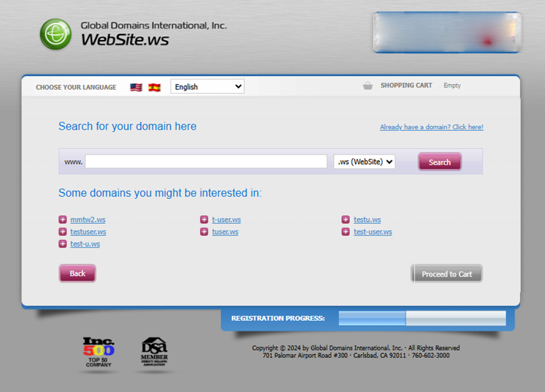Open the language selection dropdown
The width and height of the screenshot is (545, 392).
[x=207, y=86]
